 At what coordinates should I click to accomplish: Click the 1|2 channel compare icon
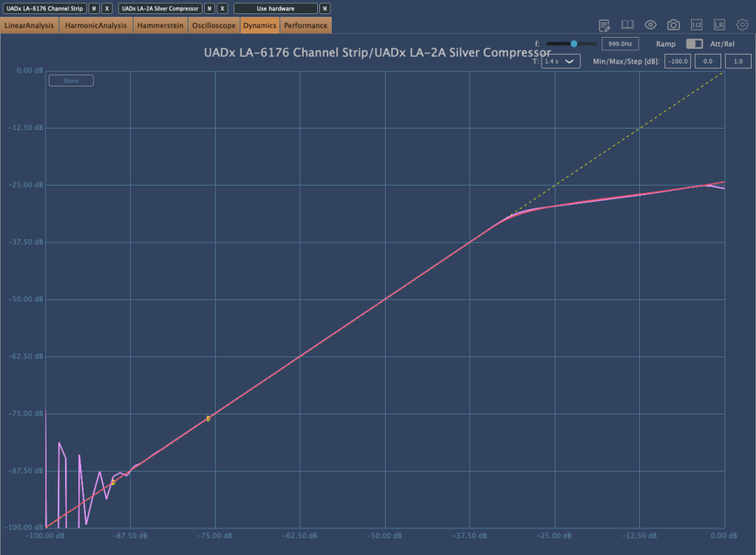click(x=696, y=25)
